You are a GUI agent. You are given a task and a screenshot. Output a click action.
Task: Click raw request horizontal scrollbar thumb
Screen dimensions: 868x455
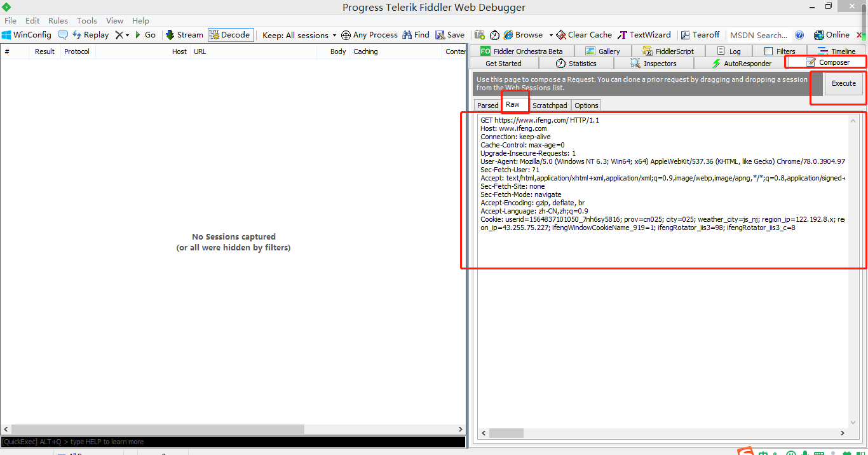506,433
